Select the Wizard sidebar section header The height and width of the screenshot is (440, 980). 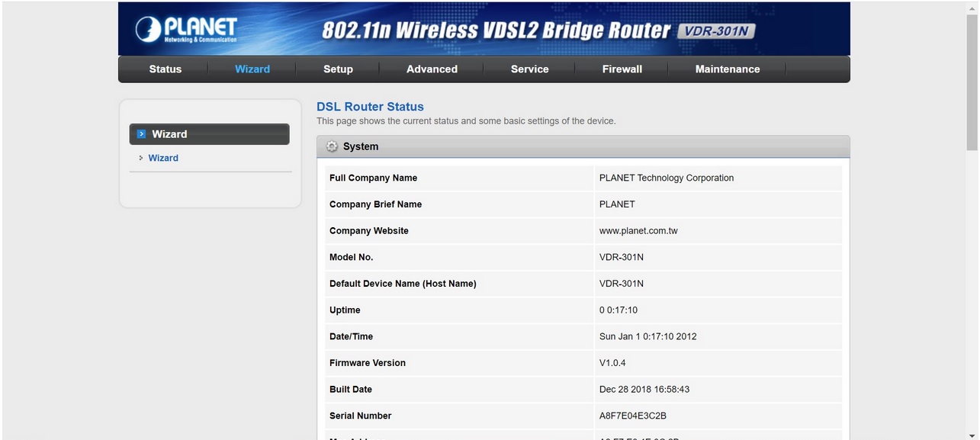coord(210,134)
